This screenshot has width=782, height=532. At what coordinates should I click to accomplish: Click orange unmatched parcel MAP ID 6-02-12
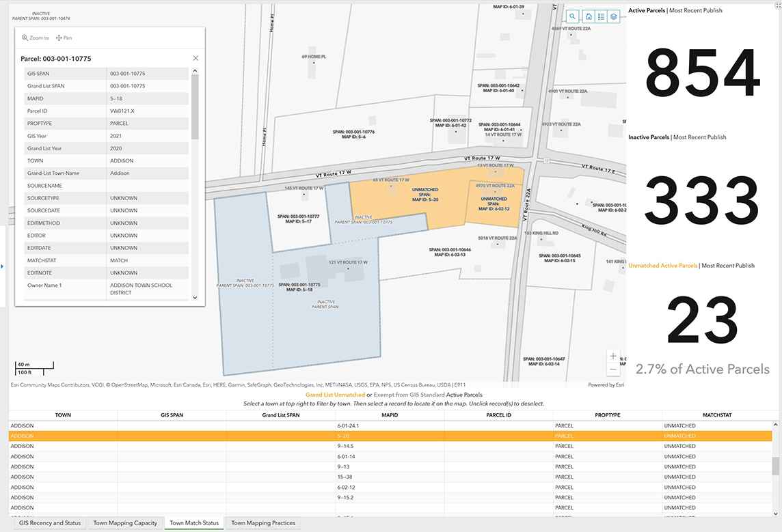pyautogui.click(x=494, y=204)
